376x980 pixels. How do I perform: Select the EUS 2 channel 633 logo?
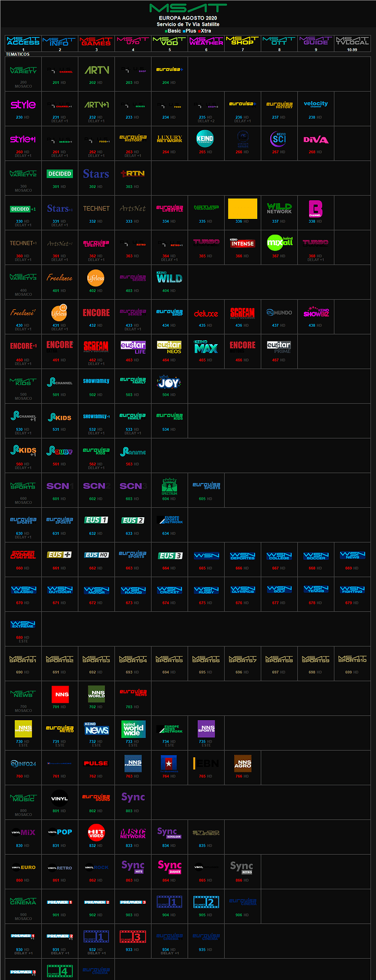pos(133,520)
